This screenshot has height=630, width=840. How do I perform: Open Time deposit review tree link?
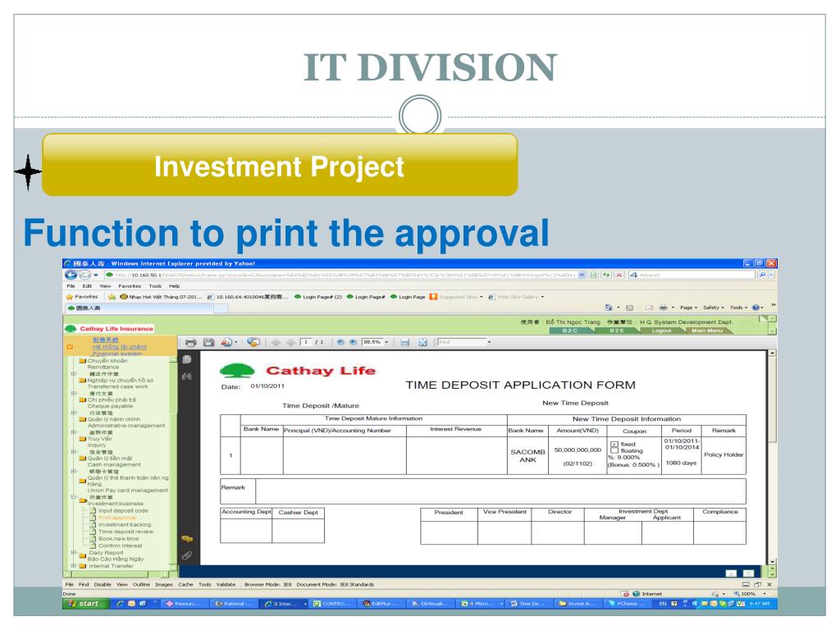pyautogui.click(x=126, y=532)
